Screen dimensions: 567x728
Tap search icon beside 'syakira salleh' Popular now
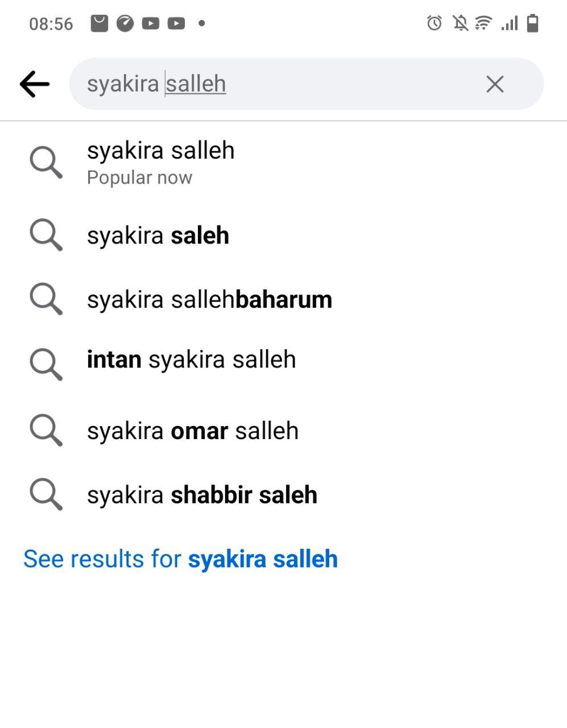45,163
